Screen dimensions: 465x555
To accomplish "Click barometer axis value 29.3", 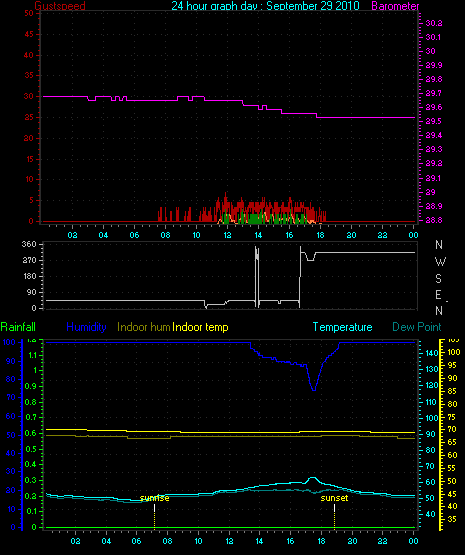I will pyautogui.click(x=434, y=149).
